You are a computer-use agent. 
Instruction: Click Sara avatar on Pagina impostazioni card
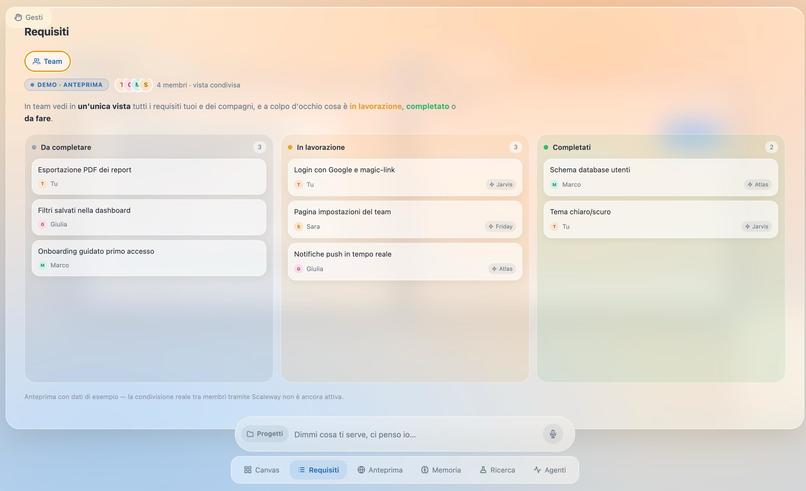(299, 227)
